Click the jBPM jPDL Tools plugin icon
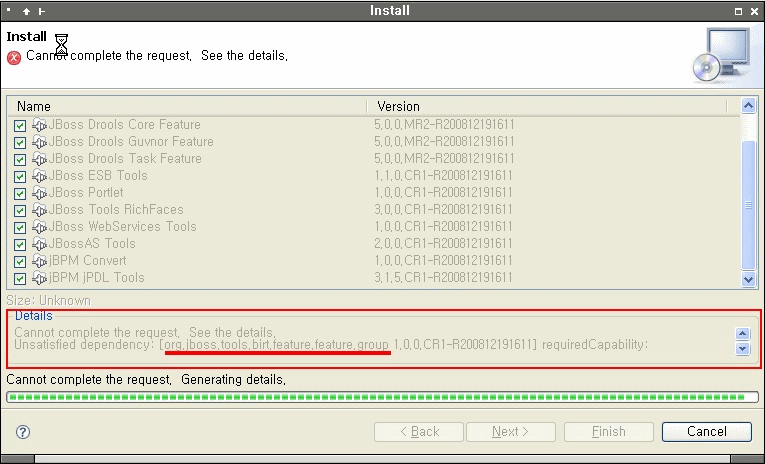 (x=40, y=278)
